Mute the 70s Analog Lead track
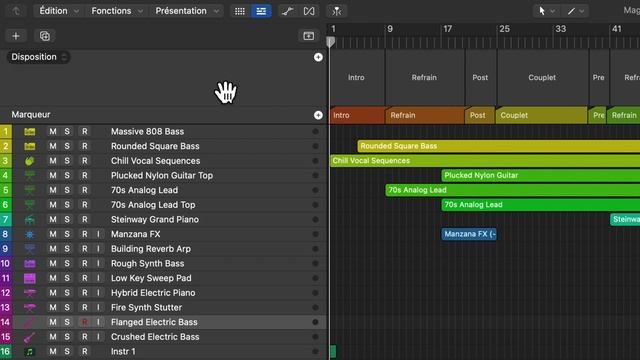 click(53, 190)
